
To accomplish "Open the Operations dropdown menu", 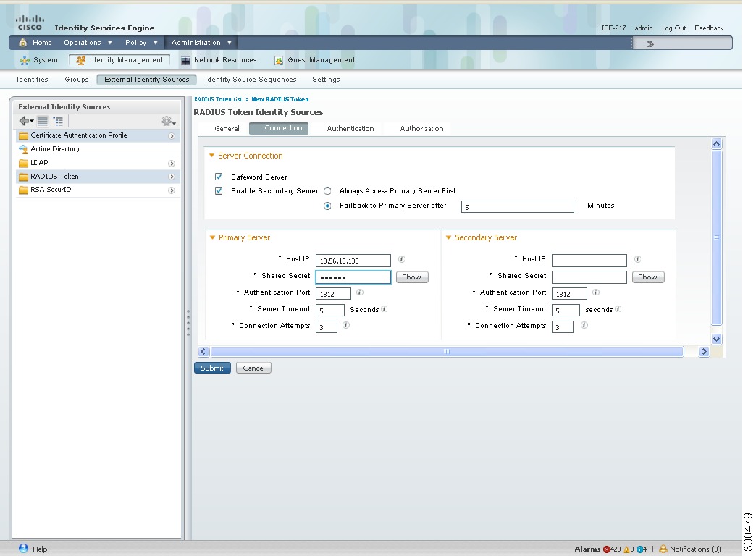I will click(88, 43).
